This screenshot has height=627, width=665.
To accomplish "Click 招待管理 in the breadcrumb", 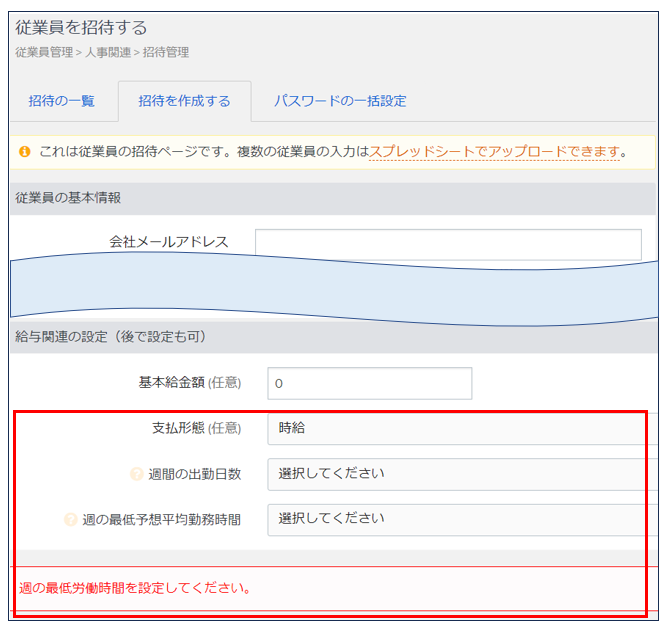I will 164,52.
